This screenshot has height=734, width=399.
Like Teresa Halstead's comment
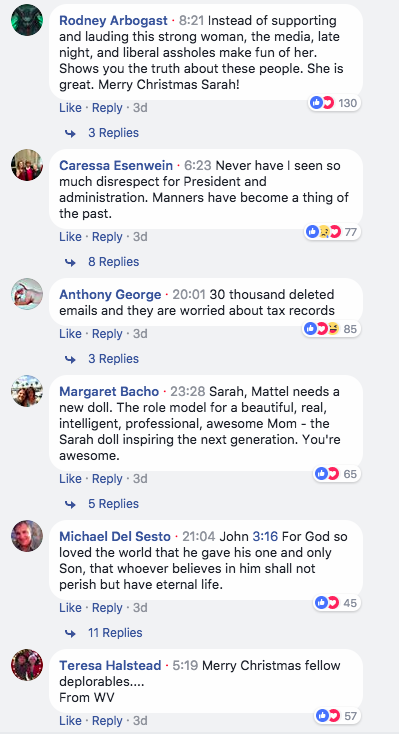(70, 720)
